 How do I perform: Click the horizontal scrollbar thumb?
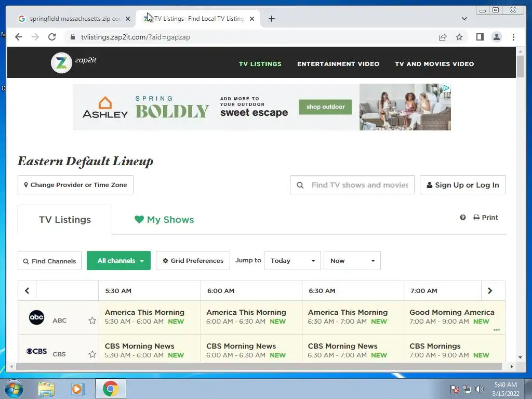259,366
